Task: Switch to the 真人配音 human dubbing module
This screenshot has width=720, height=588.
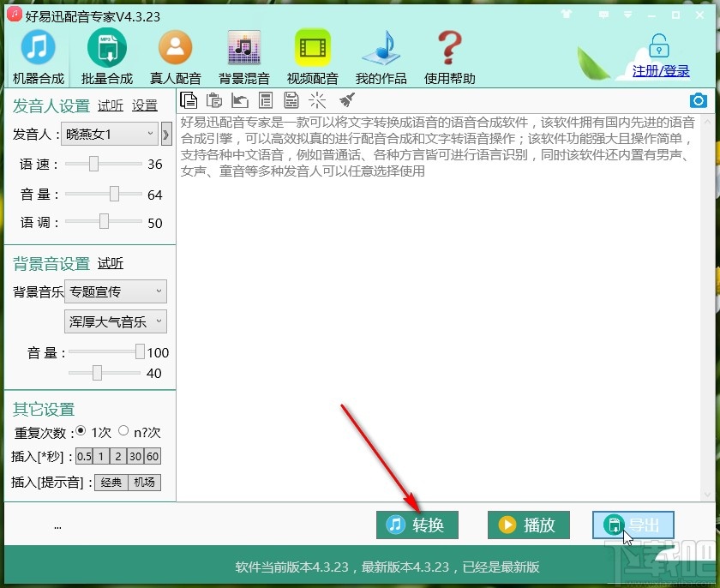Action: pyautogui.click(x=176, y=57)
